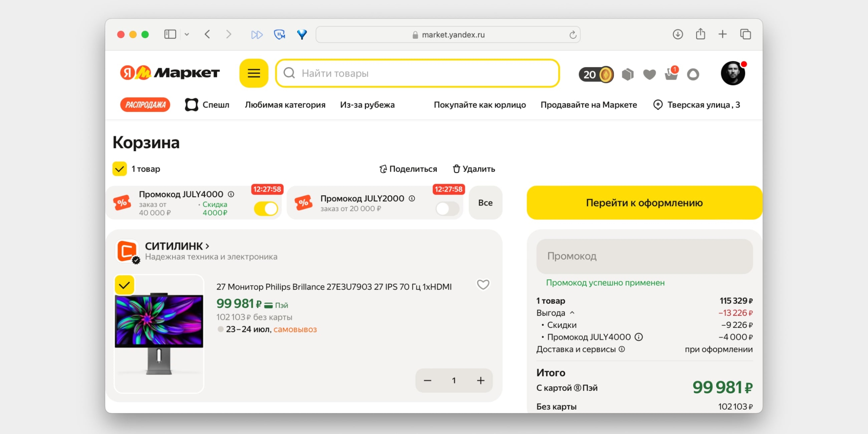Open the Safari share icon

click(x=701, y=34)
